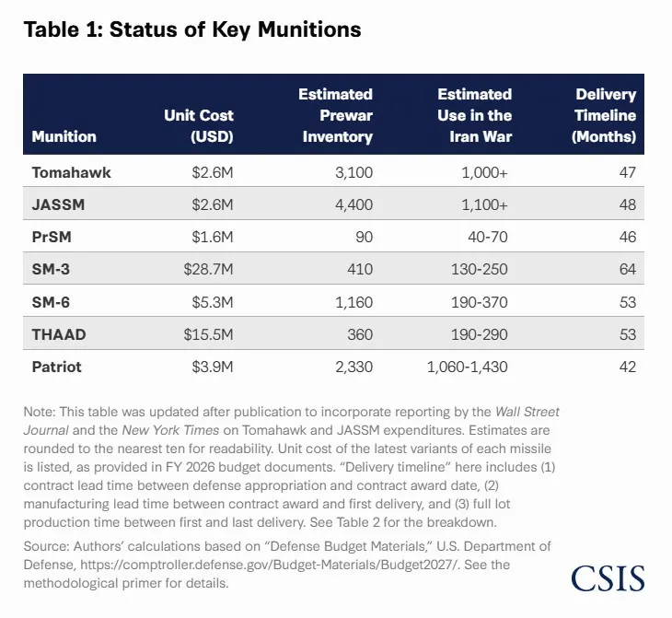
Task: Click the Estimated Prewar Inventory header
Action: point(336,115)
